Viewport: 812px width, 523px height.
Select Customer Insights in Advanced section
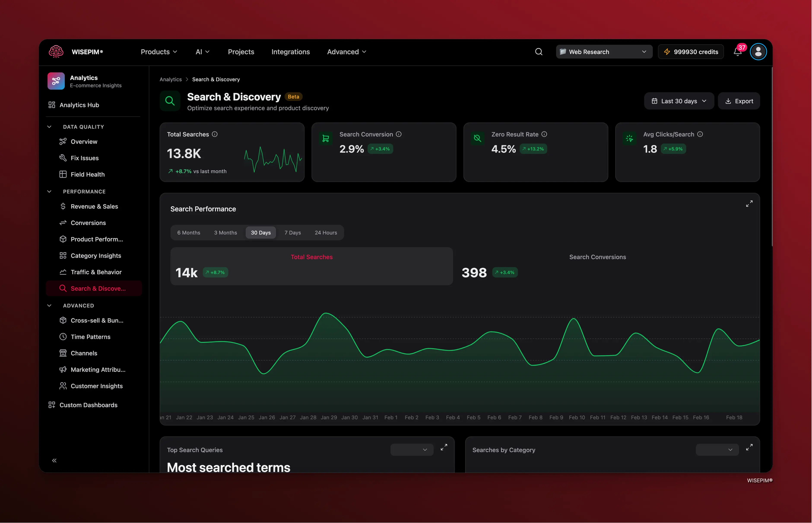[97, 386]
